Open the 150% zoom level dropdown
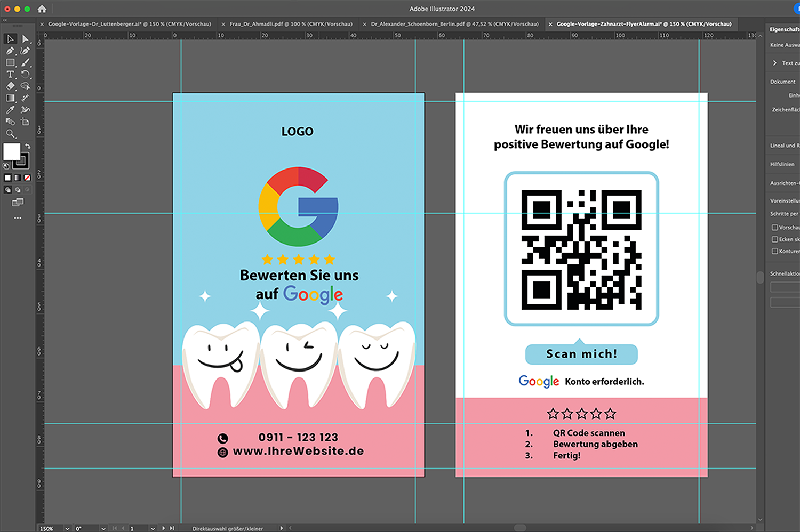800x532 pixels. pyautogui.click(x=67, y=528)
